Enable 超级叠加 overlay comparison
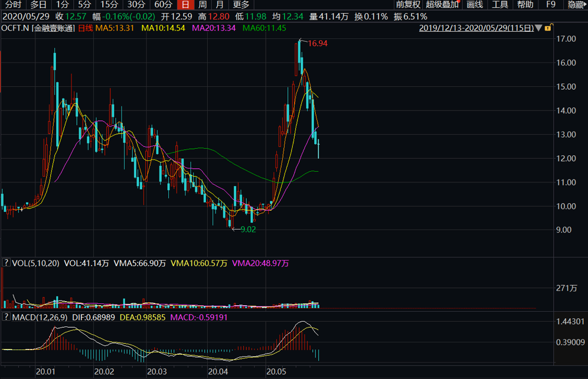The image size is (588, 379). click(x=443, y=5)
